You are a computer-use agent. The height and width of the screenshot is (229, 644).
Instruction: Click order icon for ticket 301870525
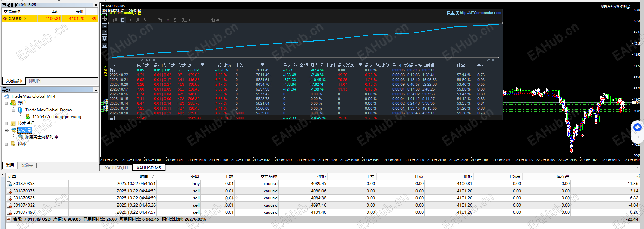9,198
